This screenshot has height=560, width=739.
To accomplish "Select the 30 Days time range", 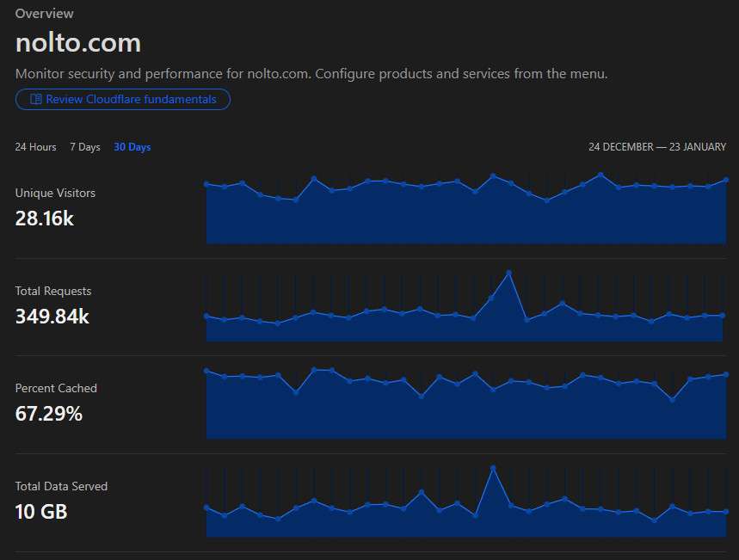I will [x=132, y=147].
